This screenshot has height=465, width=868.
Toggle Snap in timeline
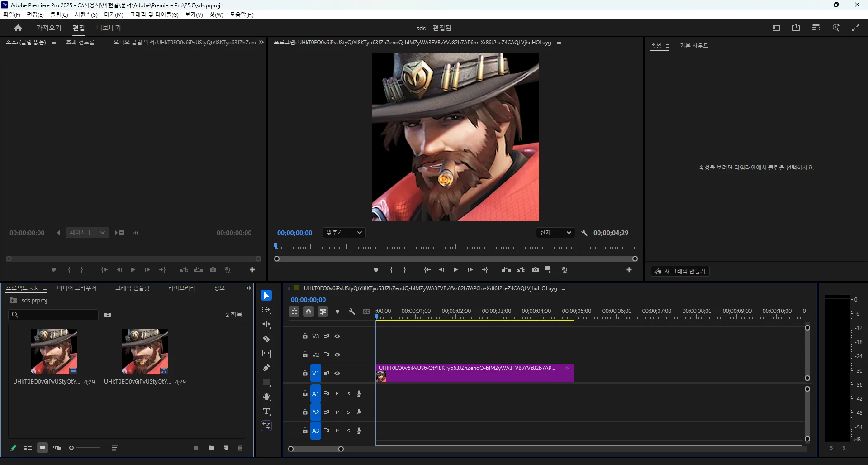click(308, 312)
